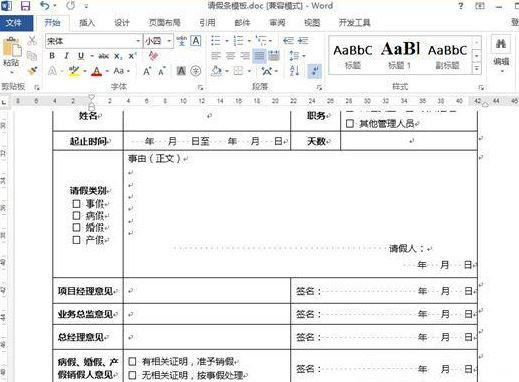519x382 pixels.
Task: Apply character shading
Action: [x=181, y=71]
